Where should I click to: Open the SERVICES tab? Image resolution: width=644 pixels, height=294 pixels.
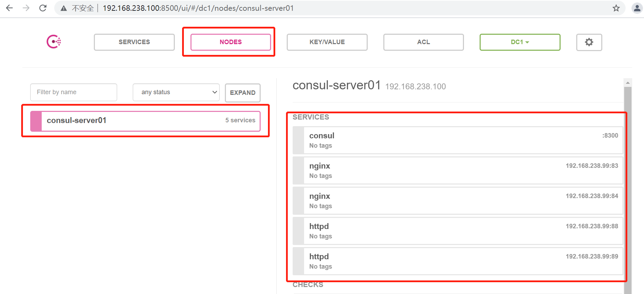[x=134, y=42]
